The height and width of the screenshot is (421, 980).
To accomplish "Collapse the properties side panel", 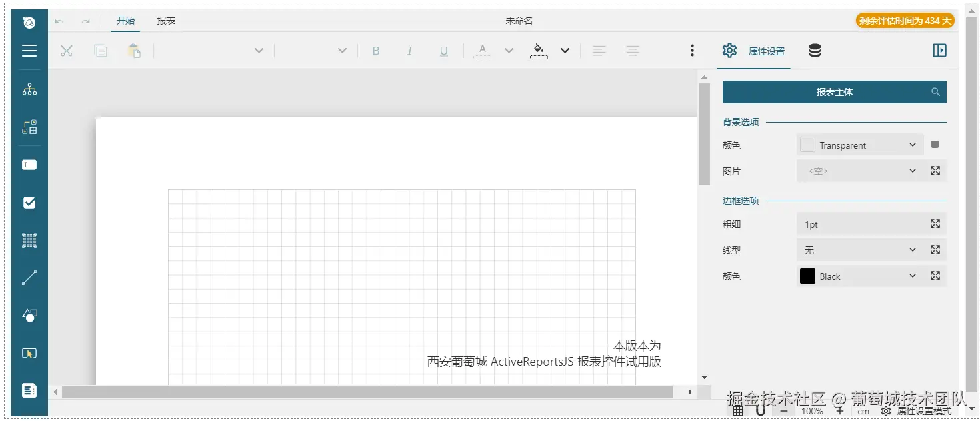I will [940, 51].
